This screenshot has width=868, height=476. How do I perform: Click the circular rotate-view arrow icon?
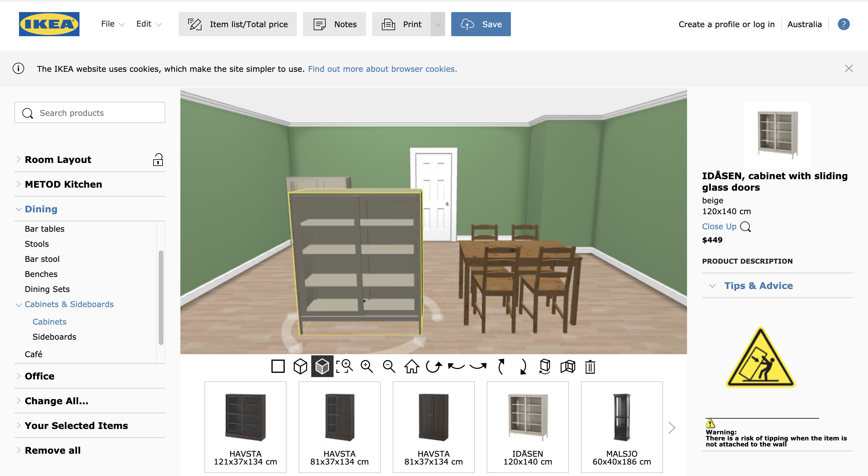coord(434,367)
